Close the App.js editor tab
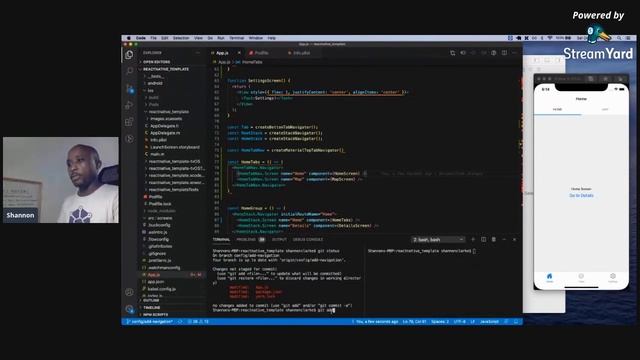Screen dimensions: 640x360 239,53
